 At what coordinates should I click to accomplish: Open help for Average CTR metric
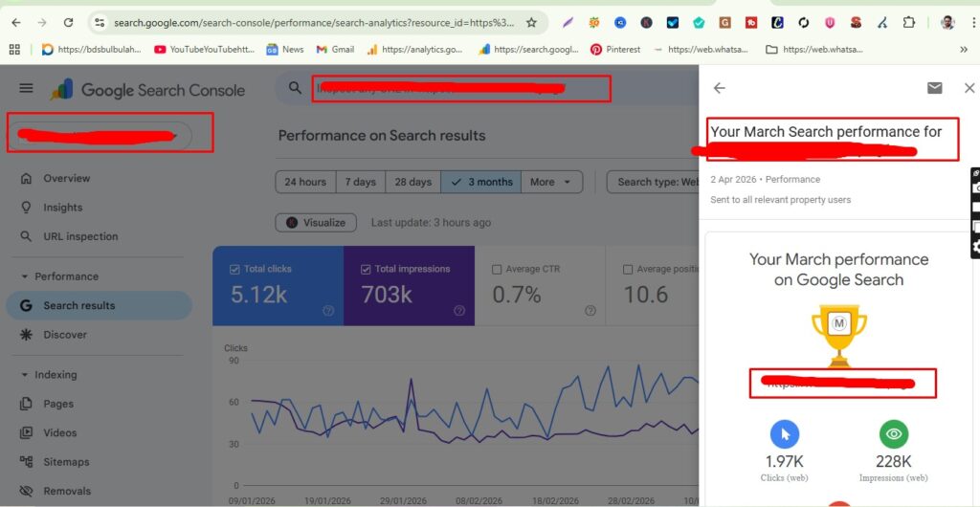590,310
